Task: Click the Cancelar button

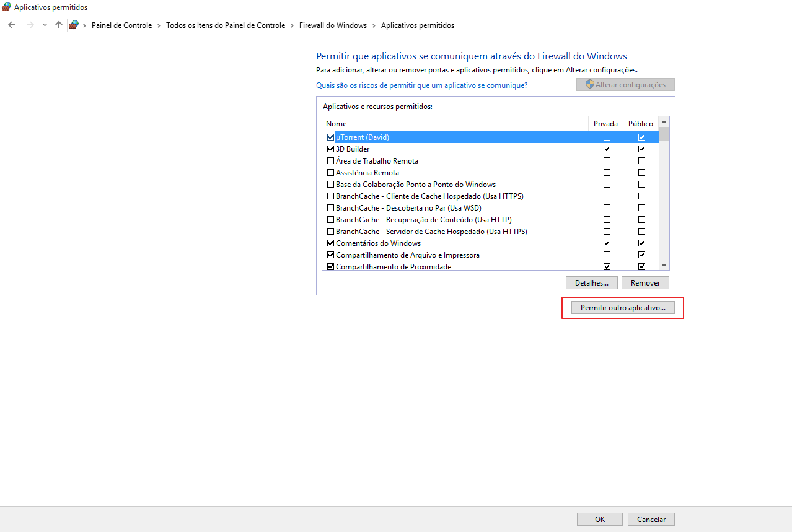Action: click(x=651, y=520)
